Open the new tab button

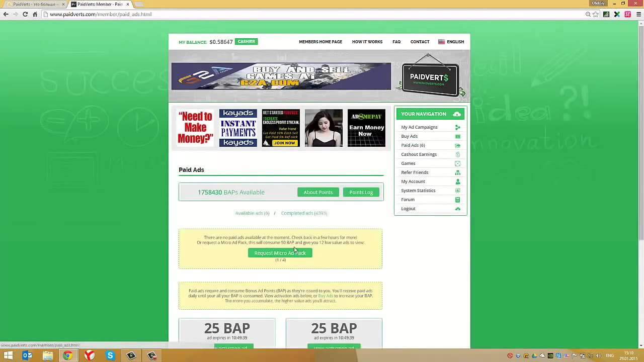point(139,4)
